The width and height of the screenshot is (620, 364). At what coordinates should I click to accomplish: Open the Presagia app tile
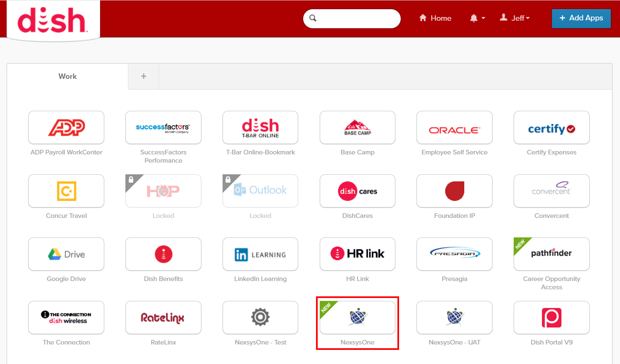[454, 254]
